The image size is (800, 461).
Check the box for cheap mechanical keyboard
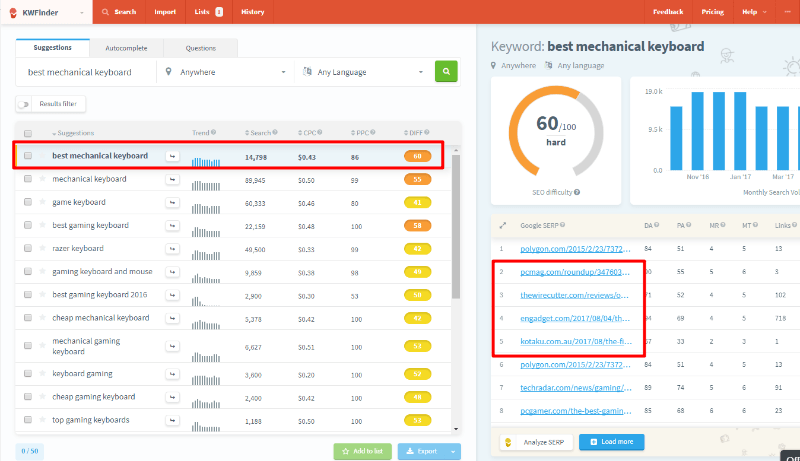[28, 318]
